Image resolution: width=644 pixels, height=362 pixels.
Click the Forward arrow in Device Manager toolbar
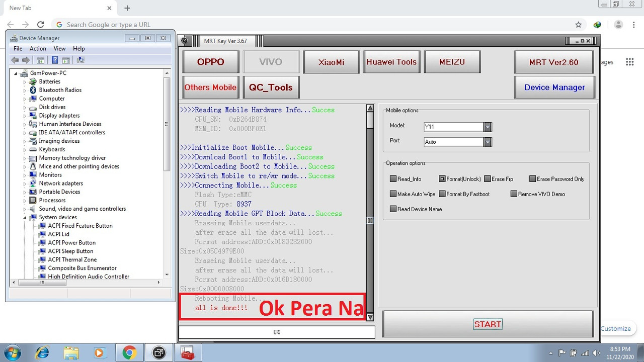(26, 60)
